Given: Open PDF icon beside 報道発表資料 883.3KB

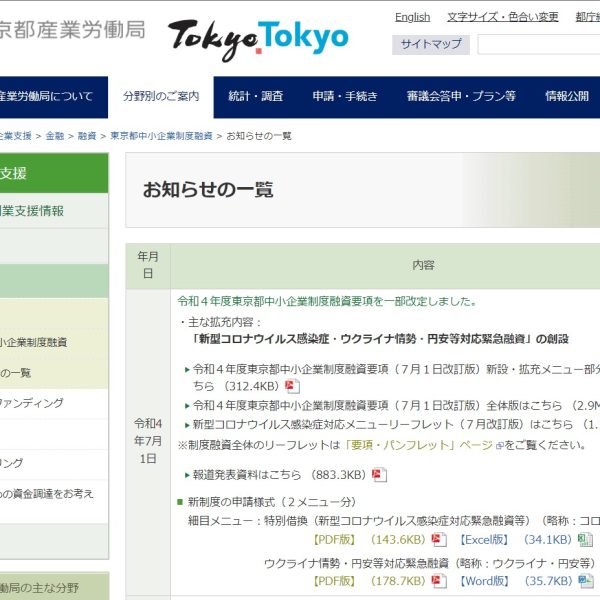Looking at the screenshot, I should [380, 475].
